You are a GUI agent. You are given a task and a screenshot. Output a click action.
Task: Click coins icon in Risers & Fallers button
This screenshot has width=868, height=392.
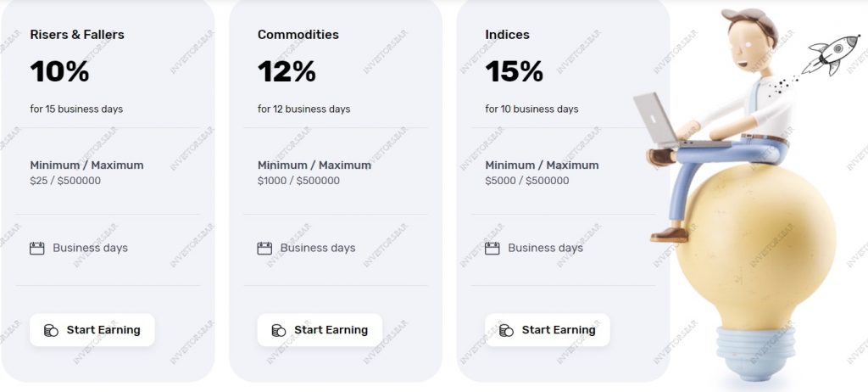point(51,330)
